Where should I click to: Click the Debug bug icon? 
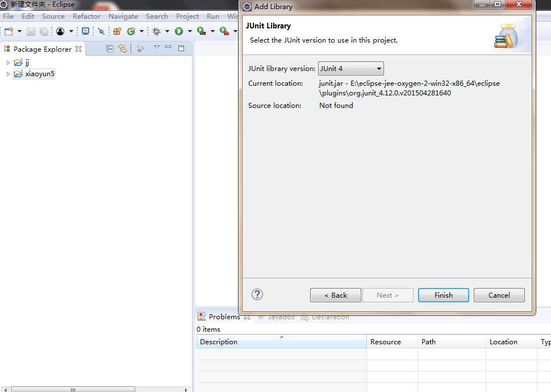tap(157, 31)
